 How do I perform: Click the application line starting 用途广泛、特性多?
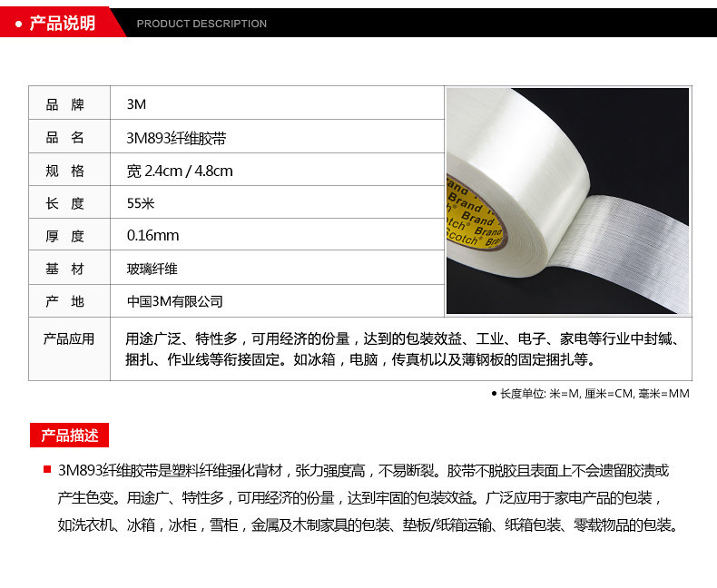(404, 338)
